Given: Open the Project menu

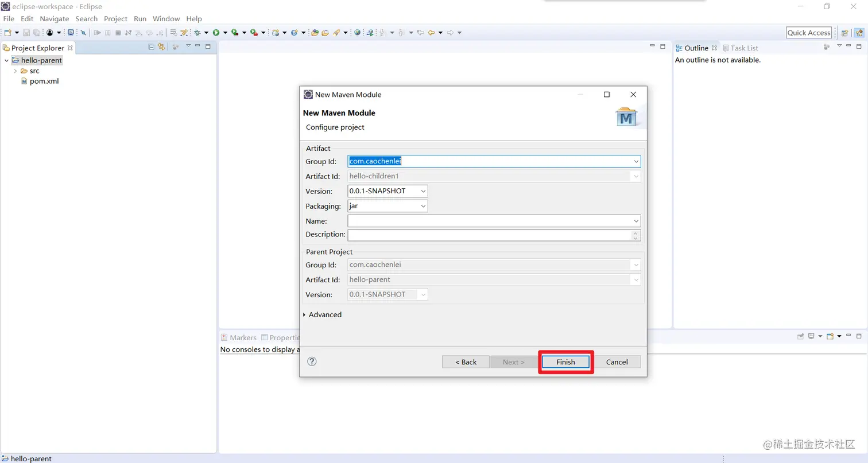Looking at the screenshot, I should [115, 19].
